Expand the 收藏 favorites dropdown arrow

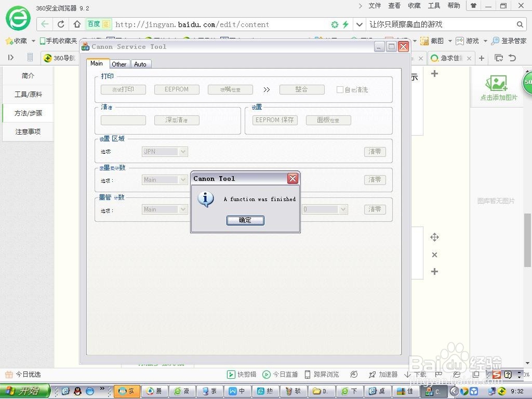33,41
